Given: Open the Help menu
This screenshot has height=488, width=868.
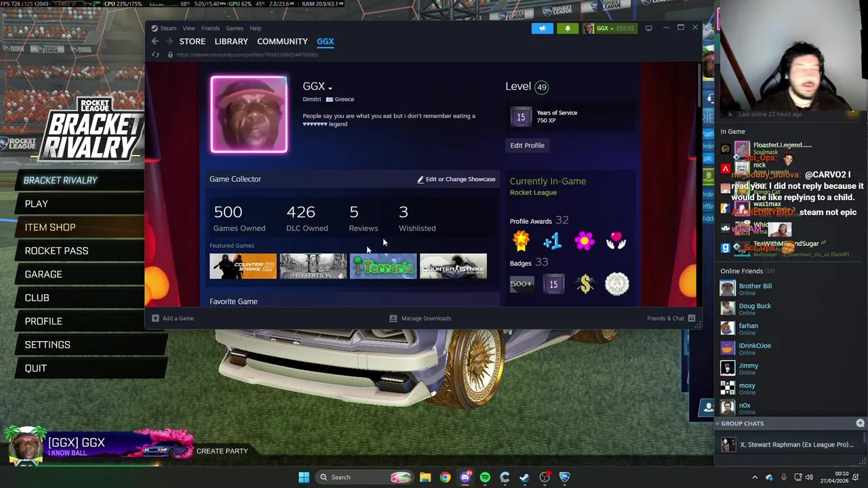Looking at the screenshot, I should pyautogui.click(x=256, y=28).
